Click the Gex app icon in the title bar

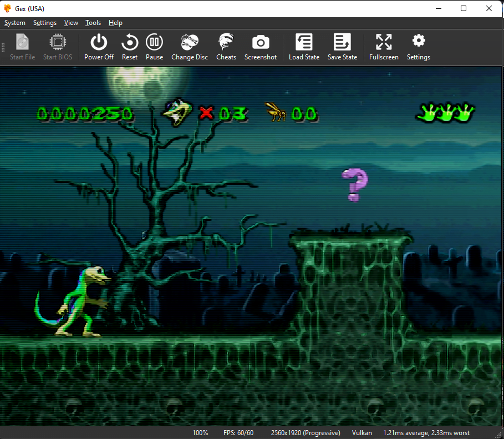pos(7,8)
